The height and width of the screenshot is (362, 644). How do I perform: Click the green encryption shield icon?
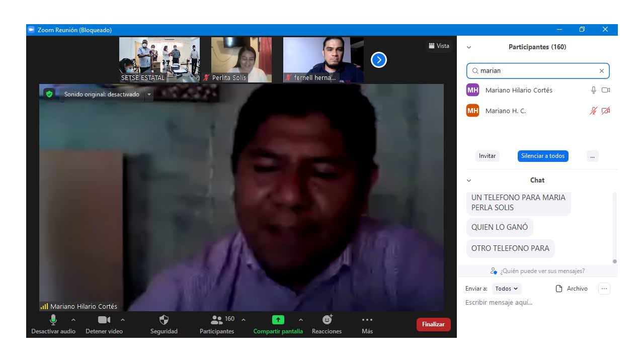[49, 94]
